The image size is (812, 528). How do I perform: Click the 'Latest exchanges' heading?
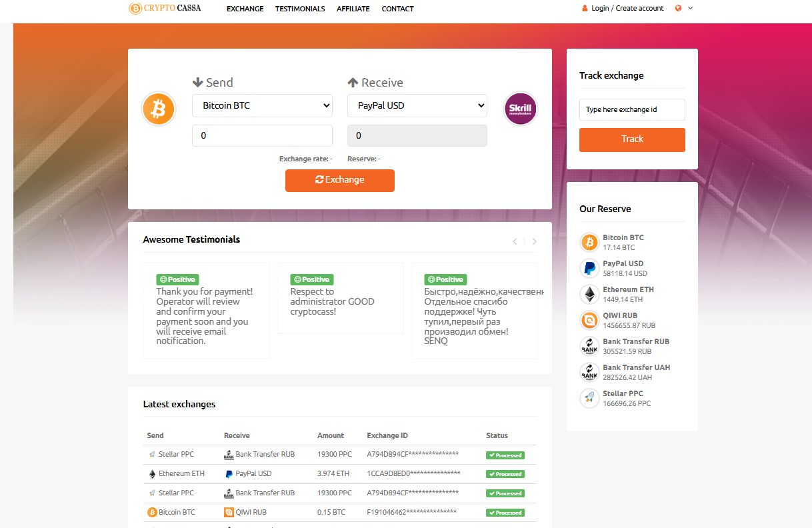179,404
